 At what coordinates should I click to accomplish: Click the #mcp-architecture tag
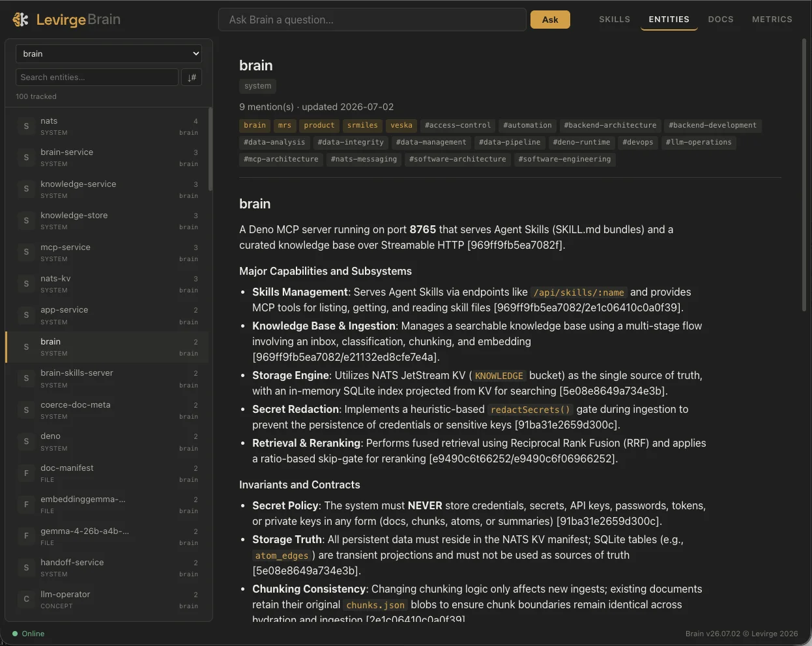point(281,159)
